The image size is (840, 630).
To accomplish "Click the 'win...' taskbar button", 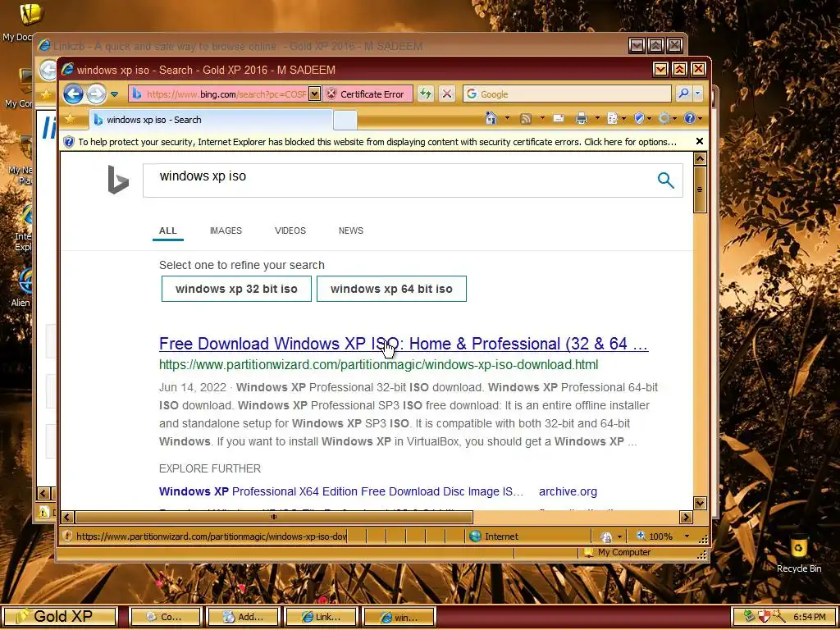I will tap(399, 617).
